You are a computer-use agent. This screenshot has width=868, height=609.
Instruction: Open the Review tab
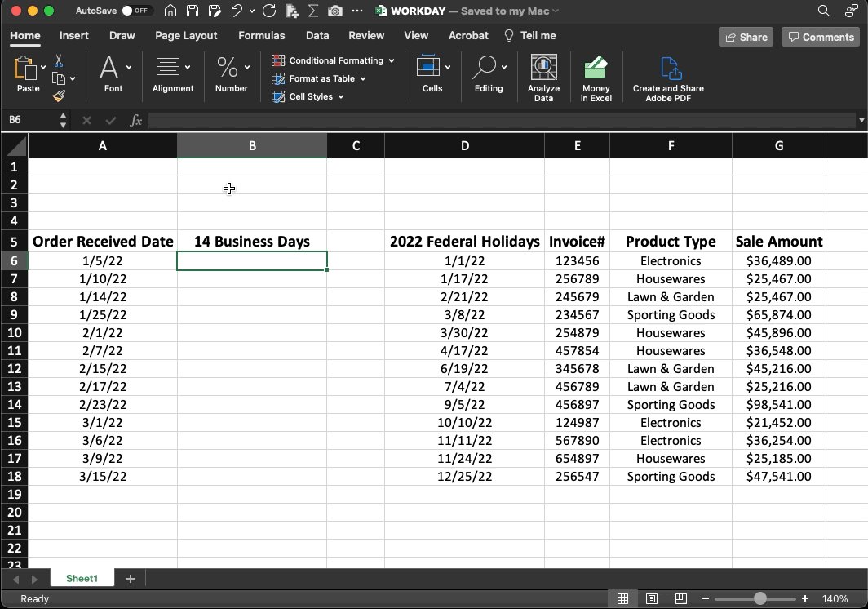pyautogui.click(x=366, y=35)
